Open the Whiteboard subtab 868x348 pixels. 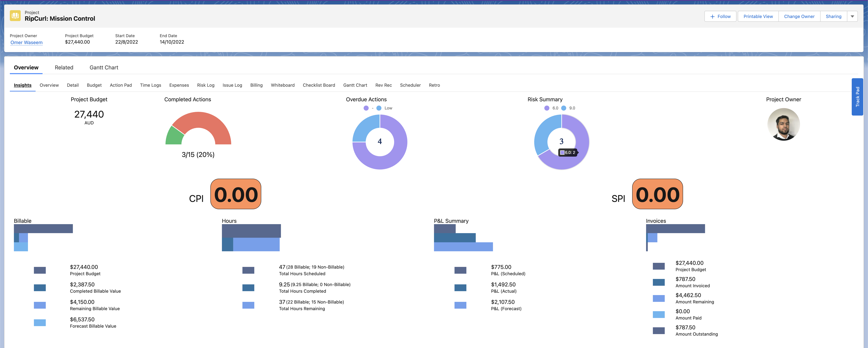pyautogui.click(x=283, y=85)
